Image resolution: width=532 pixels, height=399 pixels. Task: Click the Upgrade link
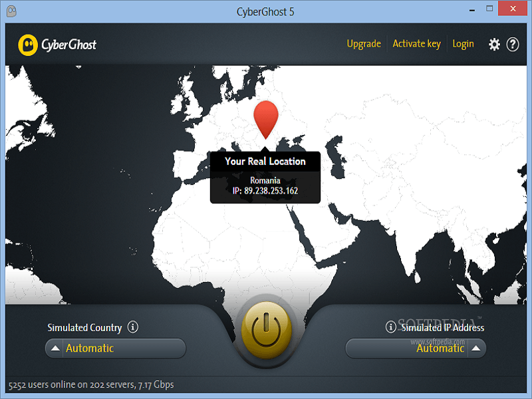coord(364,44)
